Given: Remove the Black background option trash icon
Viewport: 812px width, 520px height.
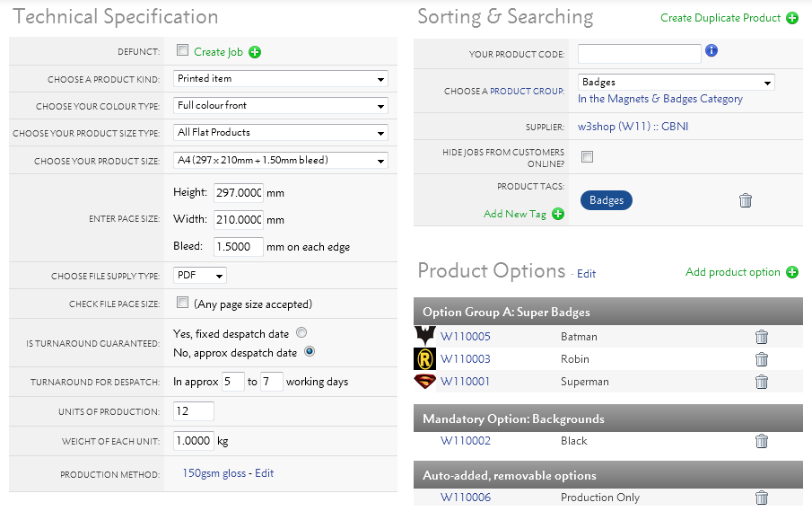Looking at the screenshot, I should (762, 441).
